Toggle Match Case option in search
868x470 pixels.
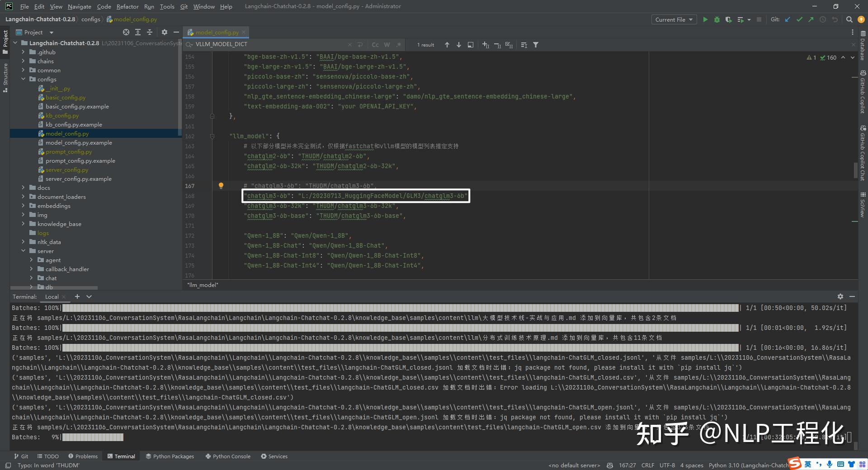pos(375,45)
